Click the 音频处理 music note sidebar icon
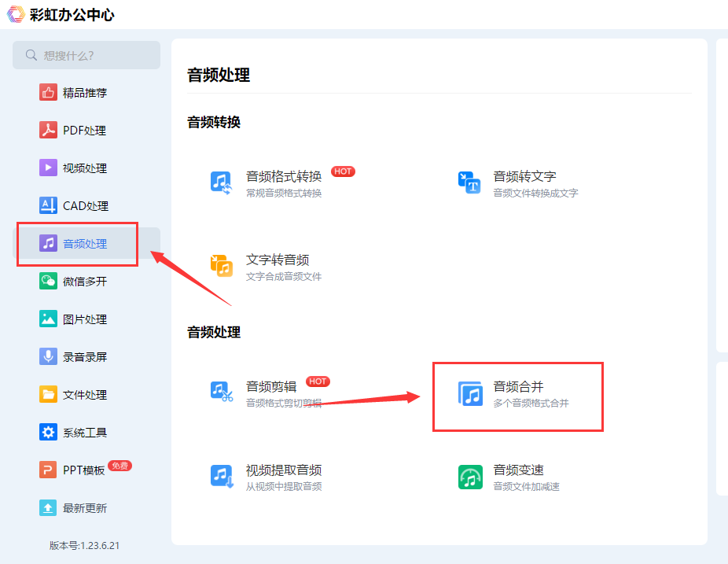This screenshot has width=728, height=564. click(x=48, y=243)
